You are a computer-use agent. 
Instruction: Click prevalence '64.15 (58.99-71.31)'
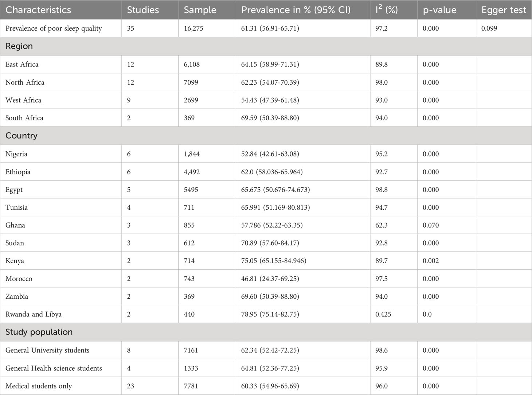[270, 65]
